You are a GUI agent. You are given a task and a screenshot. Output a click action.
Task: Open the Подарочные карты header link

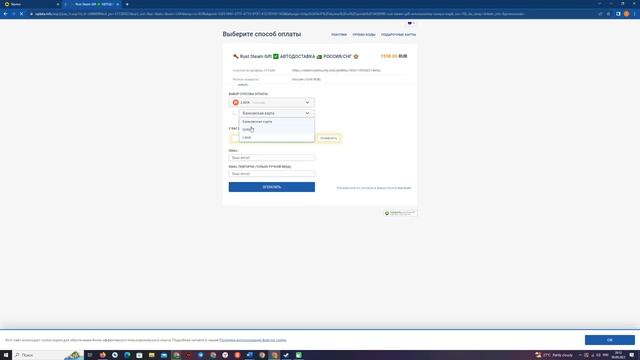398,35
